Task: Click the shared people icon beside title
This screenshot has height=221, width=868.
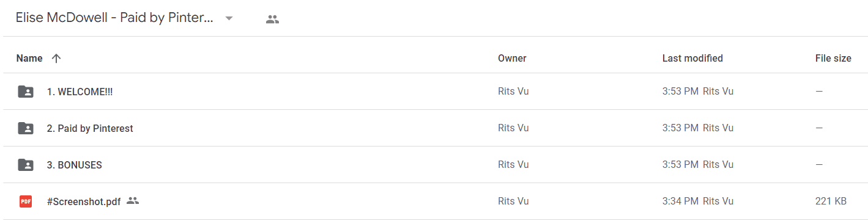Action: click(272, 19)
